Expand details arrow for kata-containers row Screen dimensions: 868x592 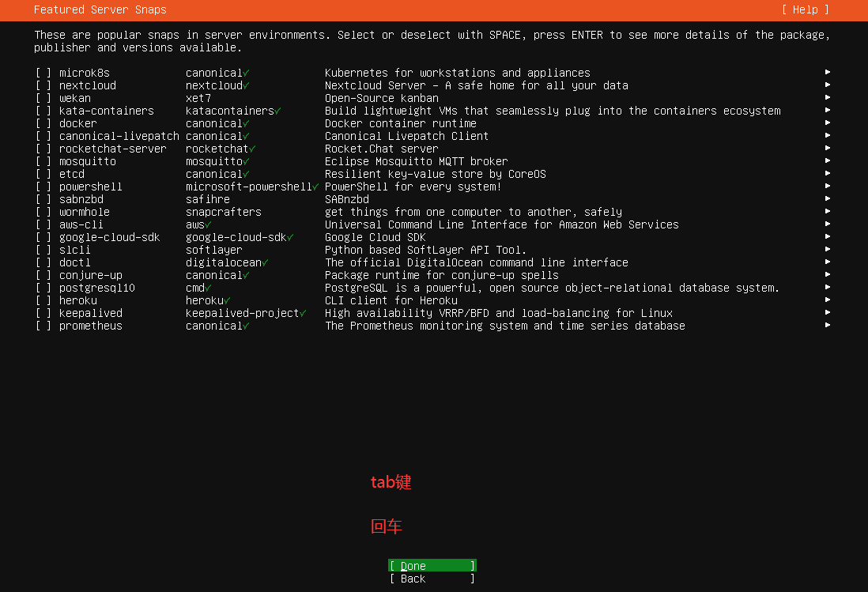pyautogui.click(x=828, y=110)
